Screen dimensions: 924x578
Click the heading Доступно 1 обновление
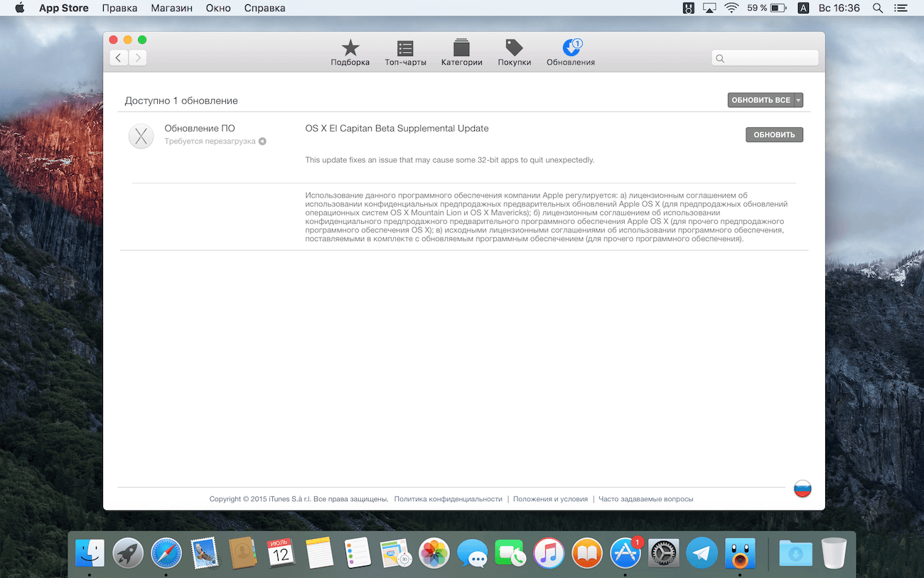click(181, 101)
